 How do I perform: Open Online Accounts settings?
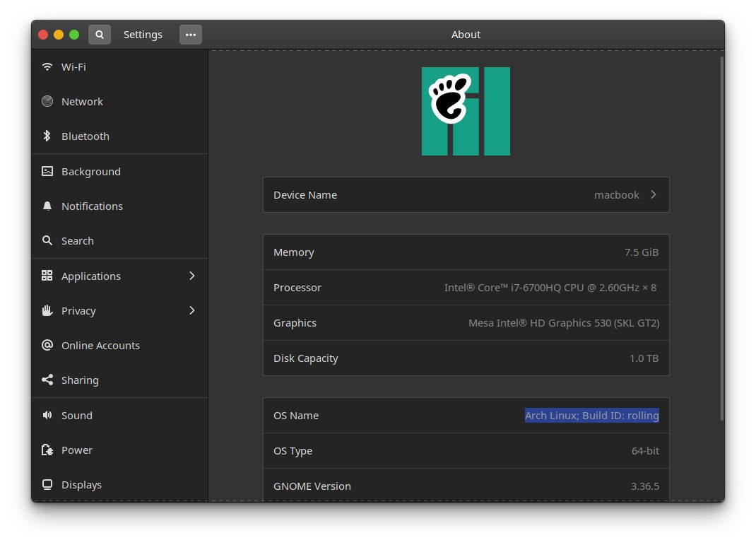[x=119, y=346]
